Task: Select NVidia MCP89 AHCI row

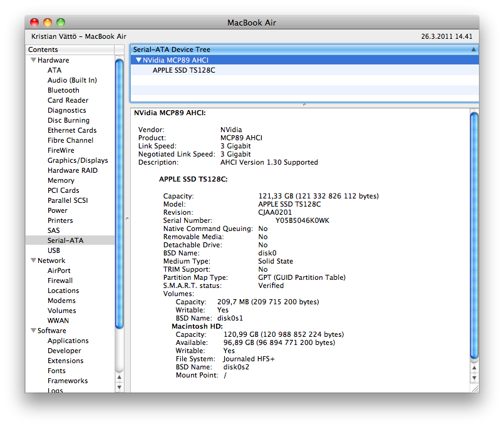Action: [x=305, y=60]
